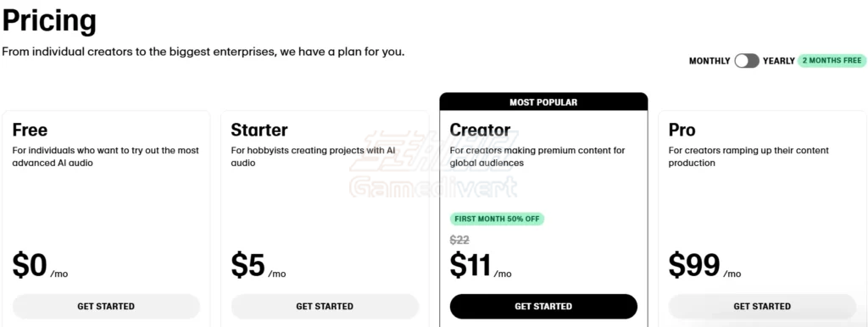This screenshot has height=327, width=868.
Task: Click the $99 per month price
Action: point(704,266)
